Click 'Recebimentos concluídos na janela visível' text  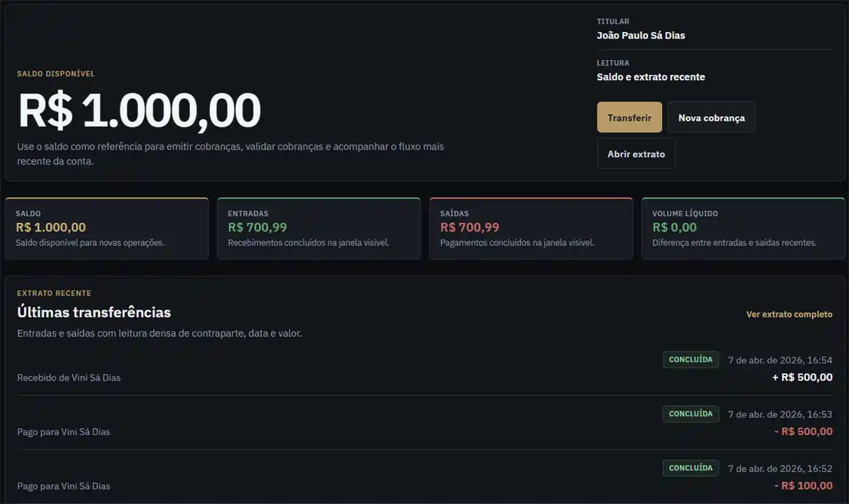click(x=308, y=243)
